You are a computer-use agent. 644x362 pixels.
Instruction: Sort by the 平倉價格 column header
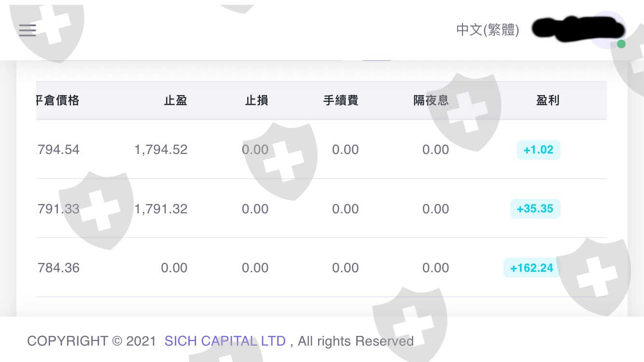(x=58, y=100)
